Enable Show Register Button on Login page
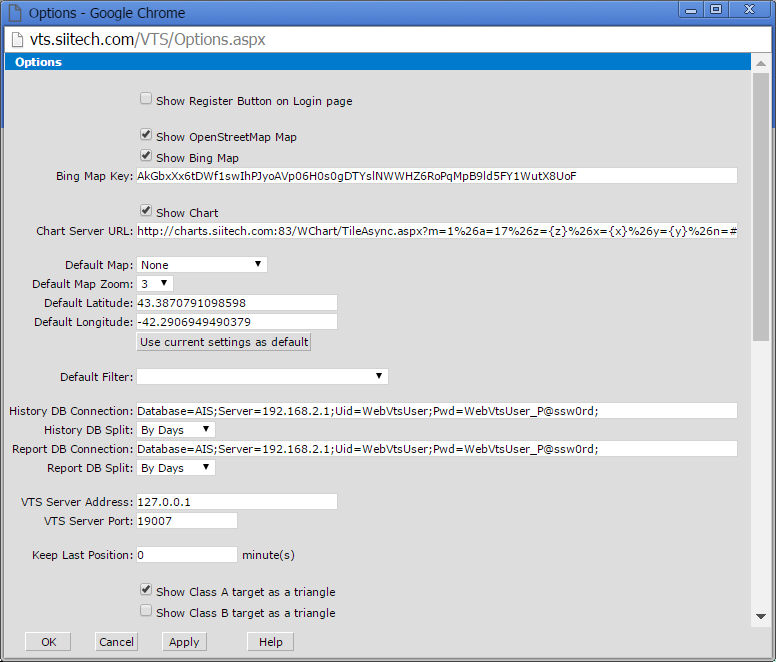 point(146,98)
